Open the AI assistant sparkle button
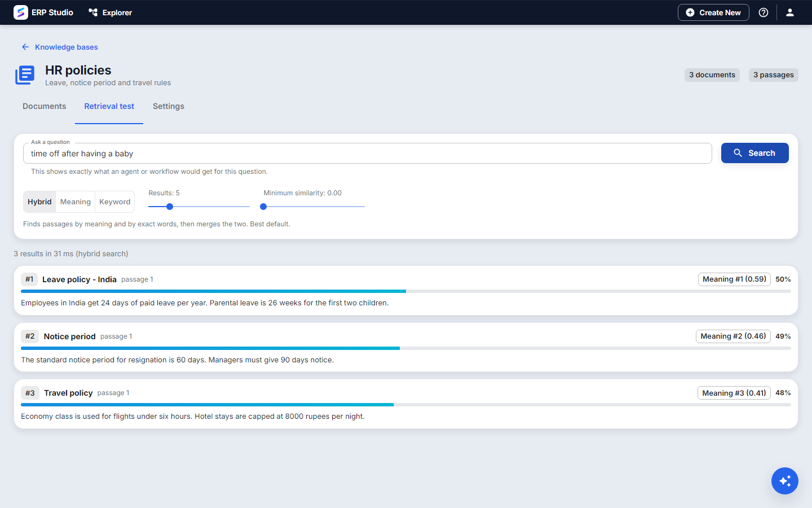Screen dimensions: 812x508 click(785, 481)
